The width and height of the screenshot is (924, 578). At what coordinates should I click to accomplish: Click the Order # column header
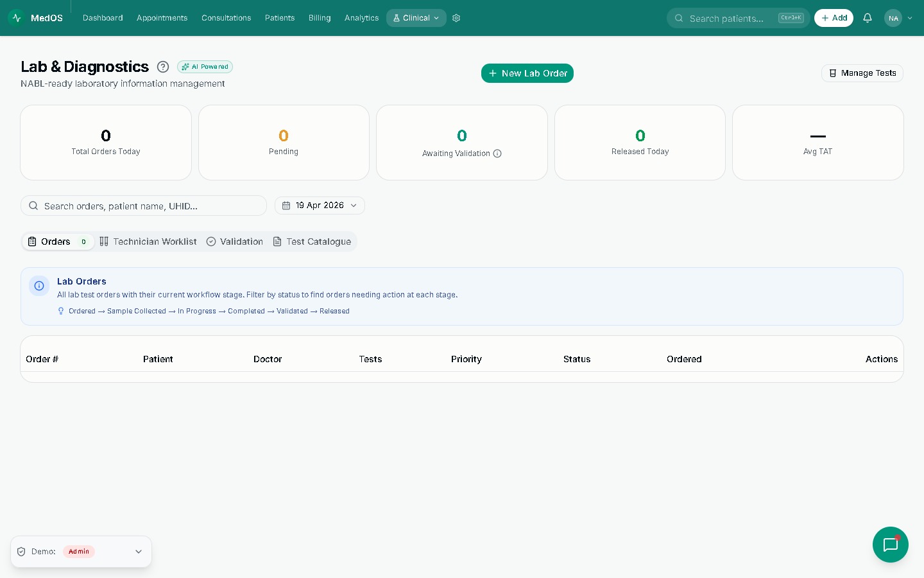[42, 359]
